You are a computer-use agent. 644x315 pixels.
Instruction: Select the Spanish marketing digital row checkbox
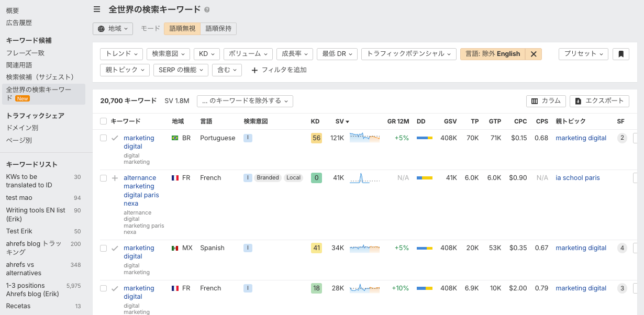tap(104, 248)
